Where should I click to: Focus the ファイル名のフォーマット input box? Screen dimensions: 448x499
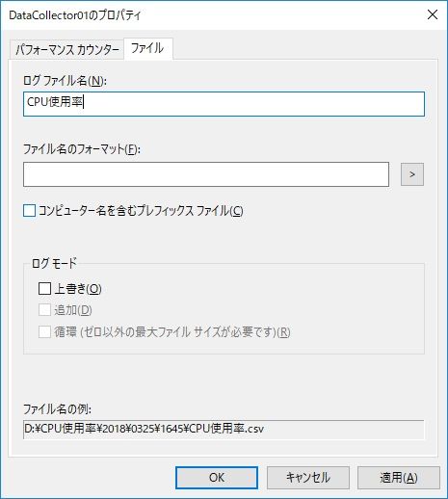[x=206, y=174]
